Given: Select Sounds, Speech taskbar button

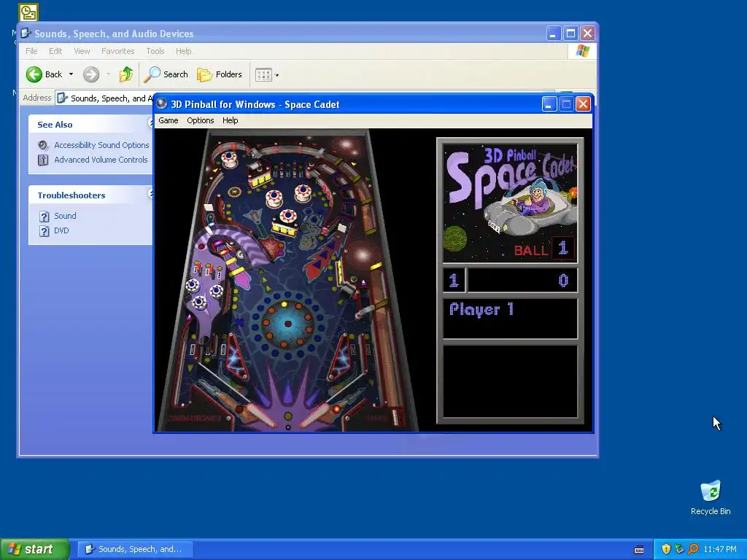Looking at the screenshot, I should [x=135, y=549].
